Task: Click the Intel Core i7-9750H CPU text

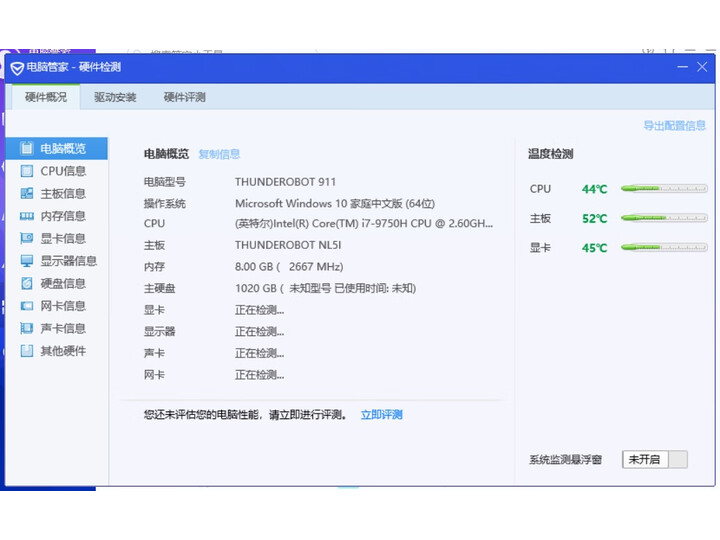Action: (x=364, y=224)
